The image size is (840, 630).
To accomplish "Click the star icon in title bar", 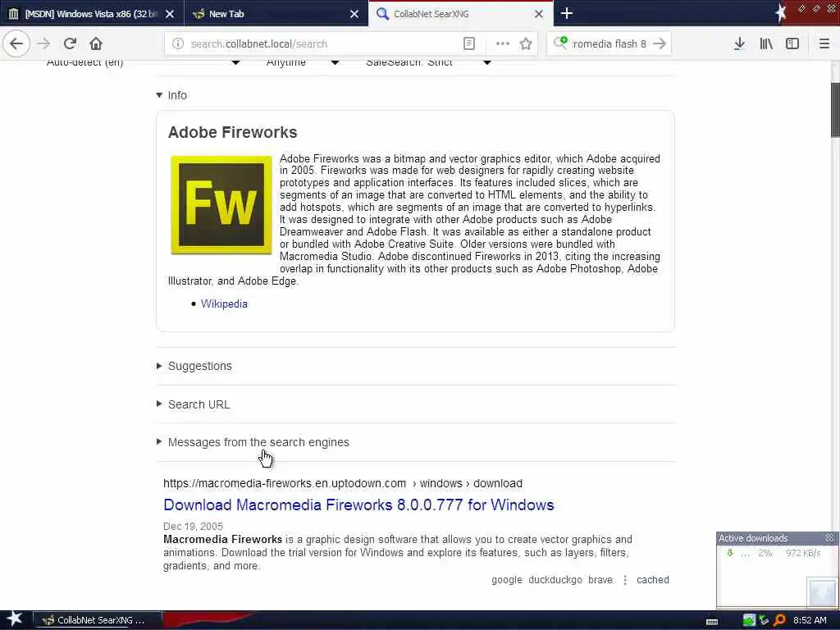I will tap(781, 13).
